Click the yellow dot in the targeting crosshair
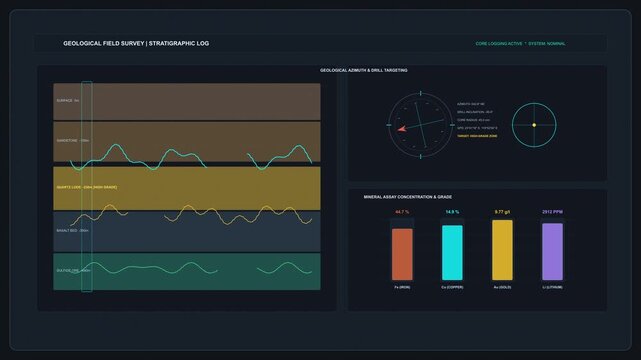 [534, 125]
